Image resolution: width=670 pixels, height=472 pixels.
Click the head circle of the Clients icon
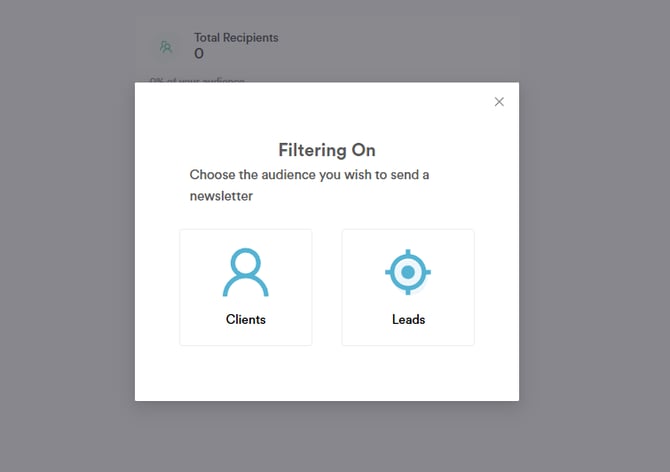[245, 263]
